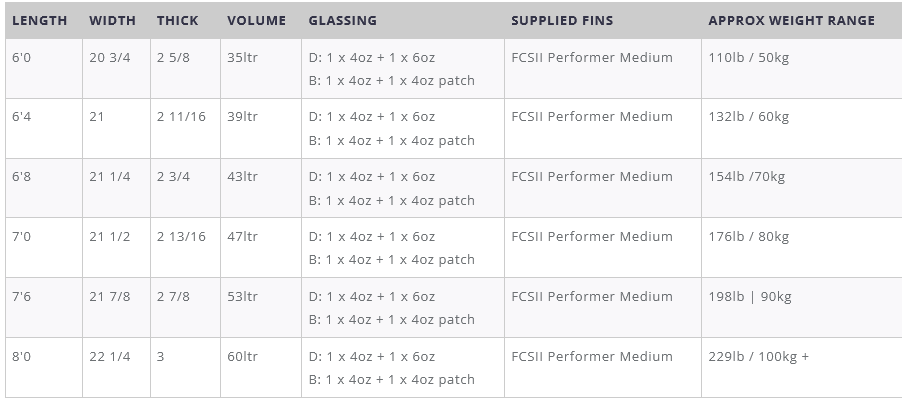This screenshot has height=405, width=902.
Task: Click the 35ltr volume cell
Action: coord(243,58)
